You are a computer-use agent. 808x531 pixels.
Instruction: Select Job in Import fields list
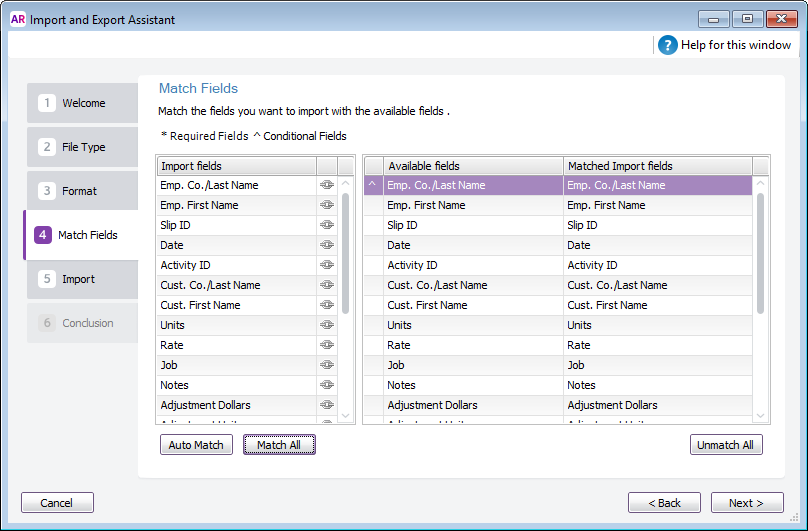click(x=237, y=365)
